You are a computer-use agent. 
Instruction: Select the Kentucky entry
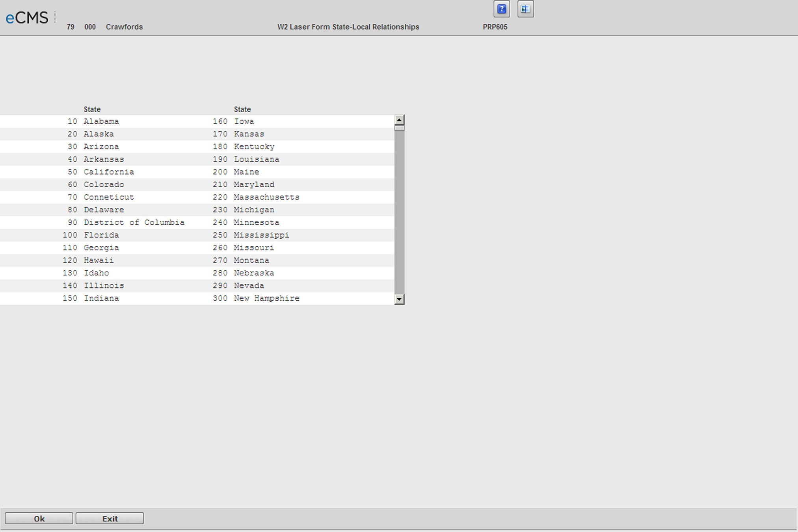pos(254,147)
